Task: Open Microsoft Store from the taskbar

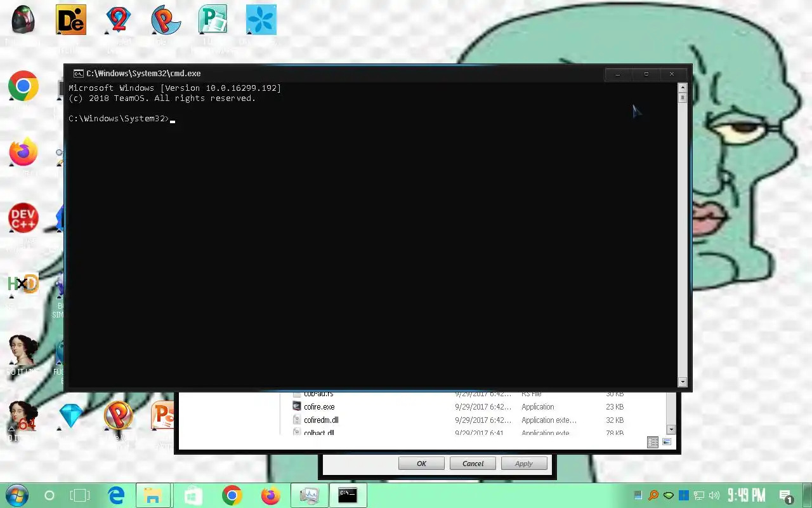Action: tap(193, 495)
